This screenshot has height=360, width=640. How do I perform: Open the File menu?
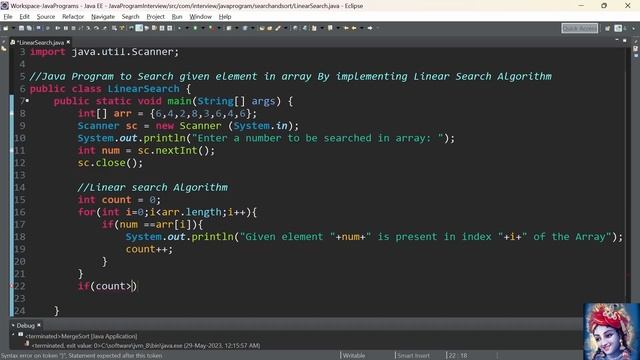[8, 17]
